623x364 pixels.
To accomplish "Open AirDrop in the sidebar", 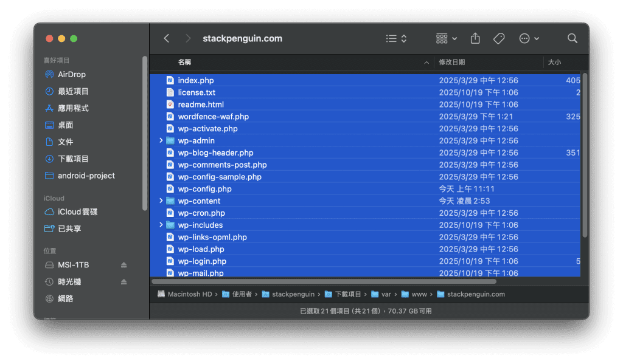I will coord(71,74).
